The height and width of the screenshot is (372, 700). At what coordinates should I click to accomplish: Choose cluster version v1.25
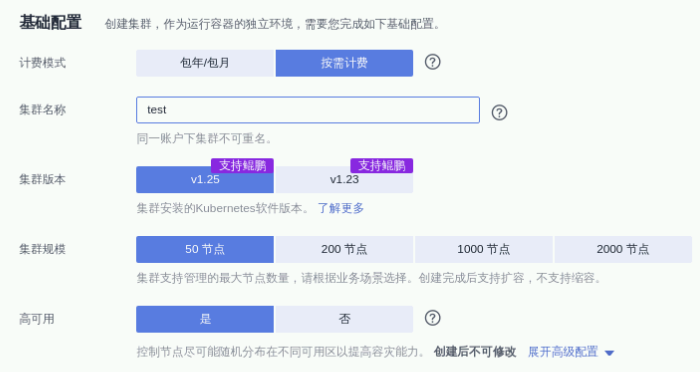point(205,180)
